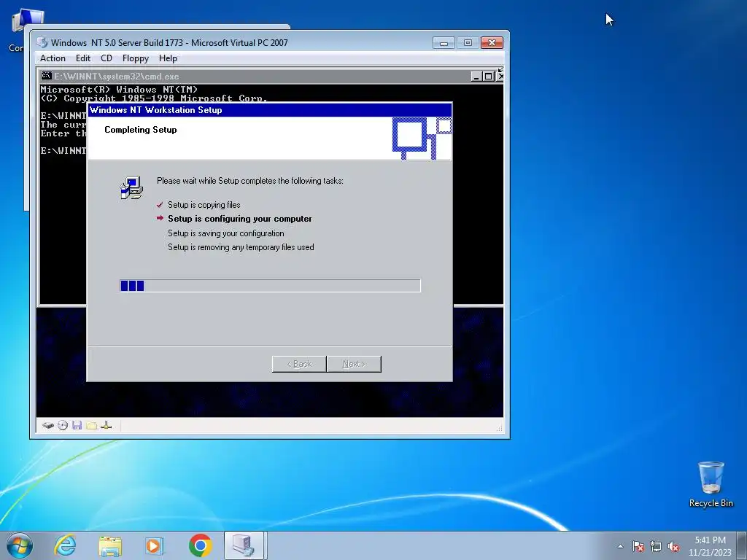
Task: Click the computer setup icon in wizard
Action: point(131,187)
